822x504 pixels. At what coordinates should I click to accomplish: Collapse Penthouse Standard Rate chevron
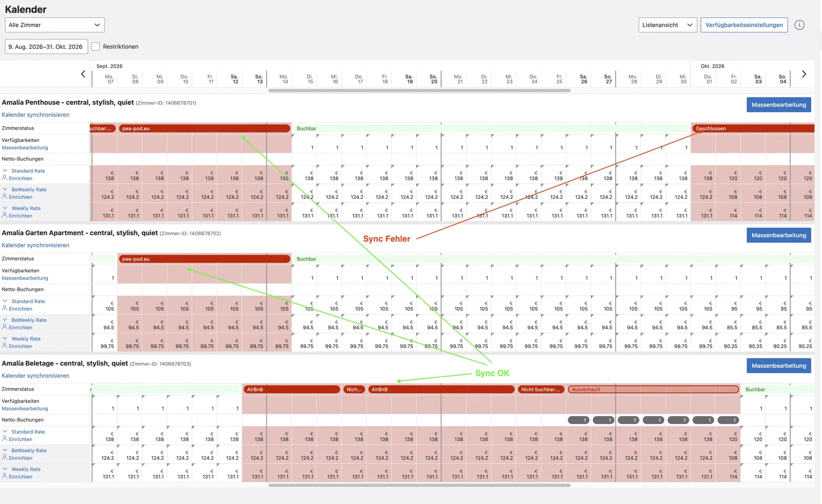pos(5,171)
